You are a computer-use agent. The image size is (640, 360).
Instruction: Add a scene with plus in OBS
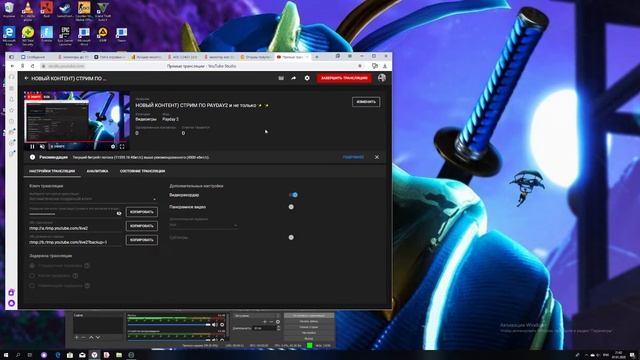(x=76, y=338)
